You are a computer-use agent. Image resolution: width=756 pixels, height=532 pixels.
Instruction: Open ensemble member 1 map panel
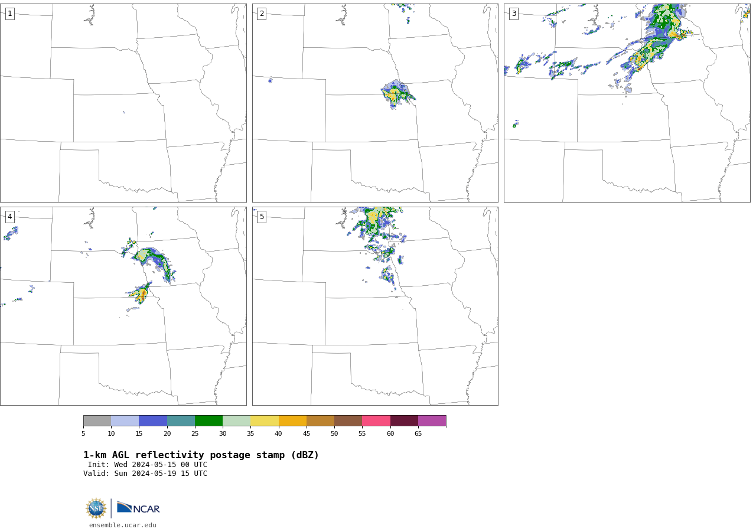(123, 103)
